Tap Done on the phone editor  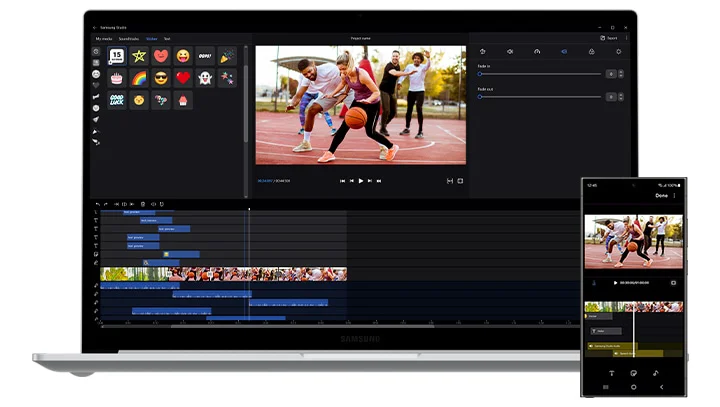(661, 196)
